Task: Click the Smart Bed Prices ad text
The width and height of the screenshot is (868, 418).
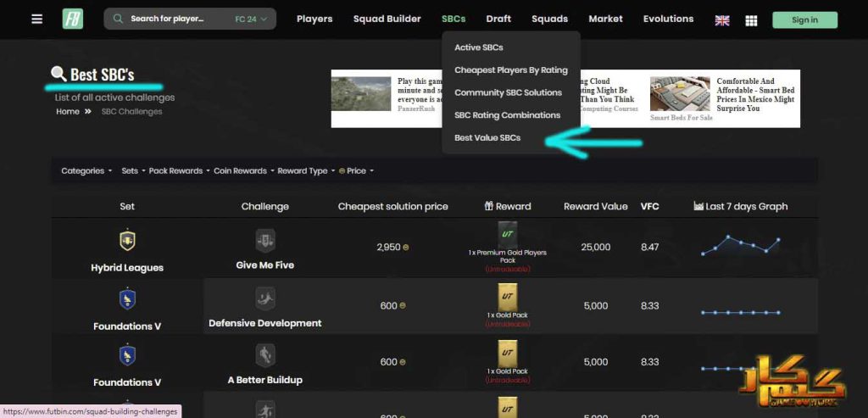Action: tap(755, 95)
